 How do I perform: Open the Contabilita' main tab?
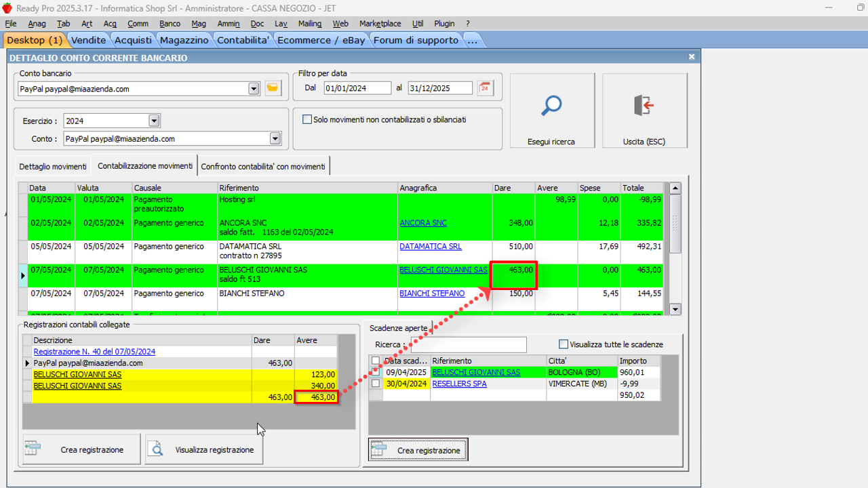[x=243, y=40]
